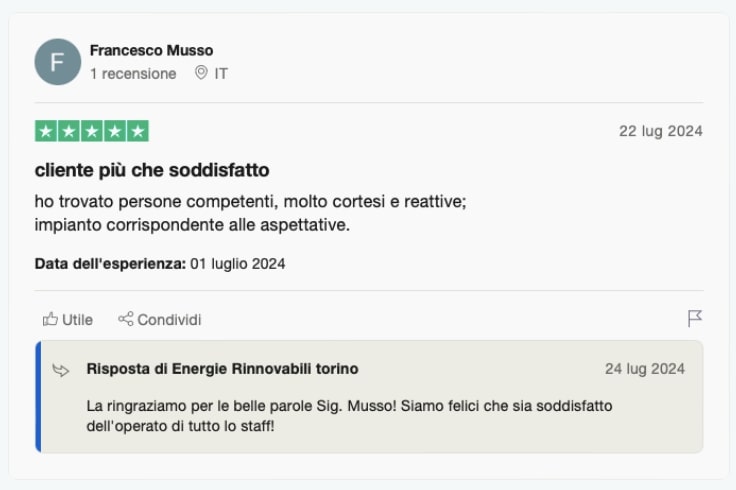The width and height of the screenshot is (736, 490).
Task: Mark the review as "Utile"
Action: [x=77, y=320]
